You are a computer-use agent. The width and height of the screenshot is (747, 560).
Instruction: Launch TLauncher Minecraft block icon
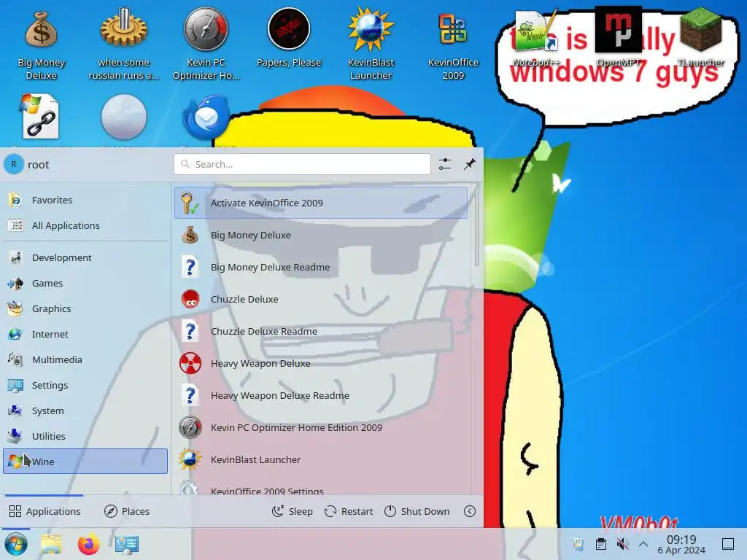coord(700,38)
